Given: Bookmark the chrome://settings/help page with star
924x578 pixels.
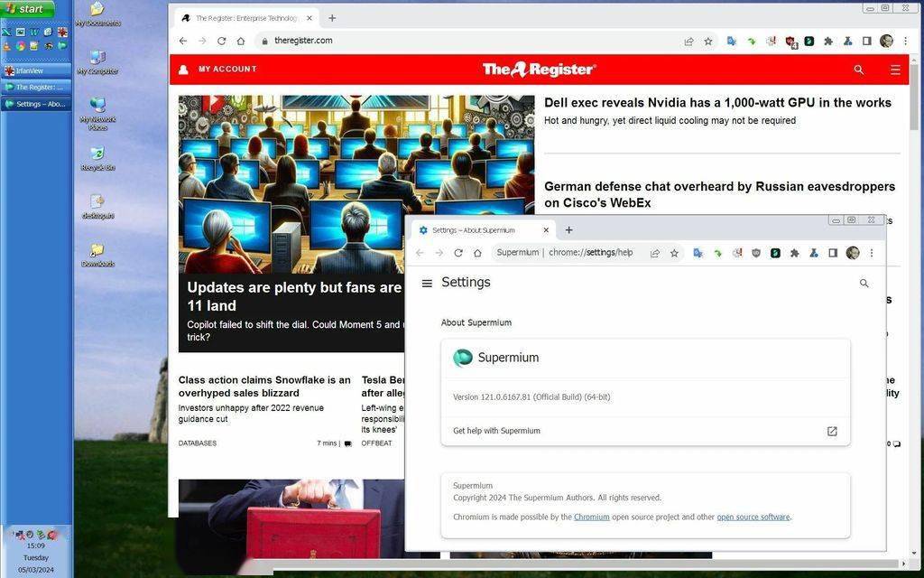Looking at the screenshot, I should (674, 253).
